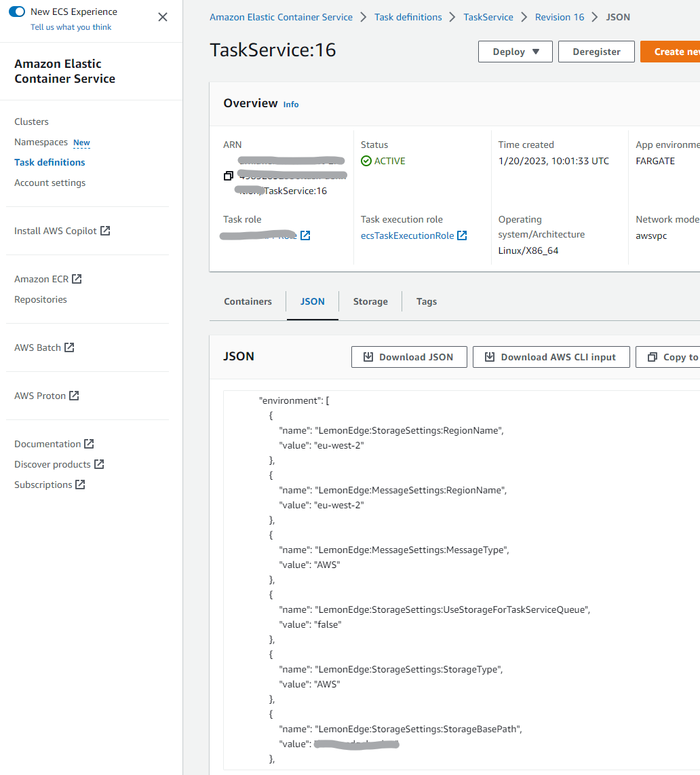Open Namespaces in the sidebar
The height and width of the screenshot is (775, 700).
41,142
